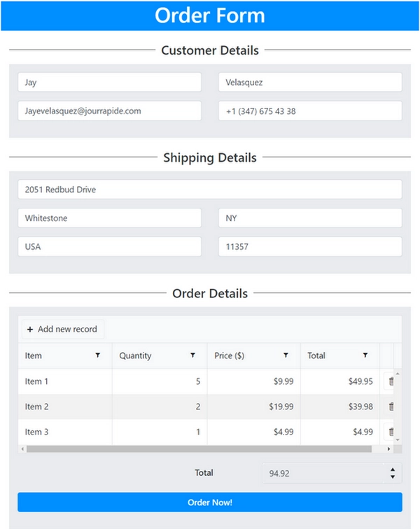Screen dimensions: 420x529
Task: Open the Quantity column filter
Action: coord(192,355)
